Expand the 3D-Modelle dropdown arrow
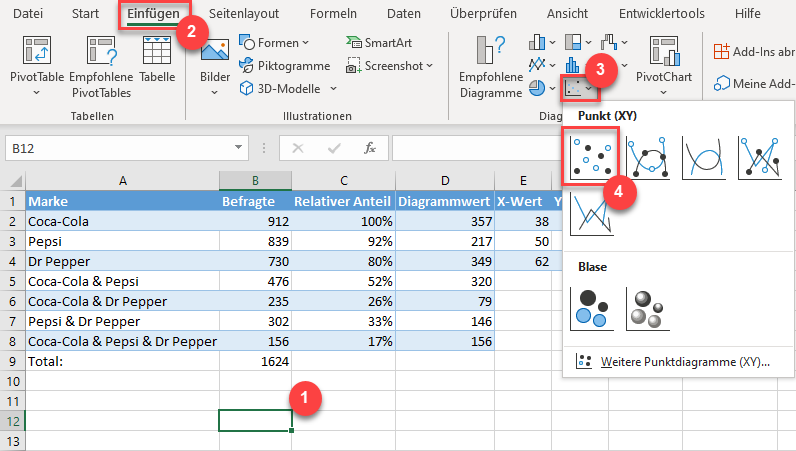The width and height of the screenshot is (796, 451). [334, 88]
